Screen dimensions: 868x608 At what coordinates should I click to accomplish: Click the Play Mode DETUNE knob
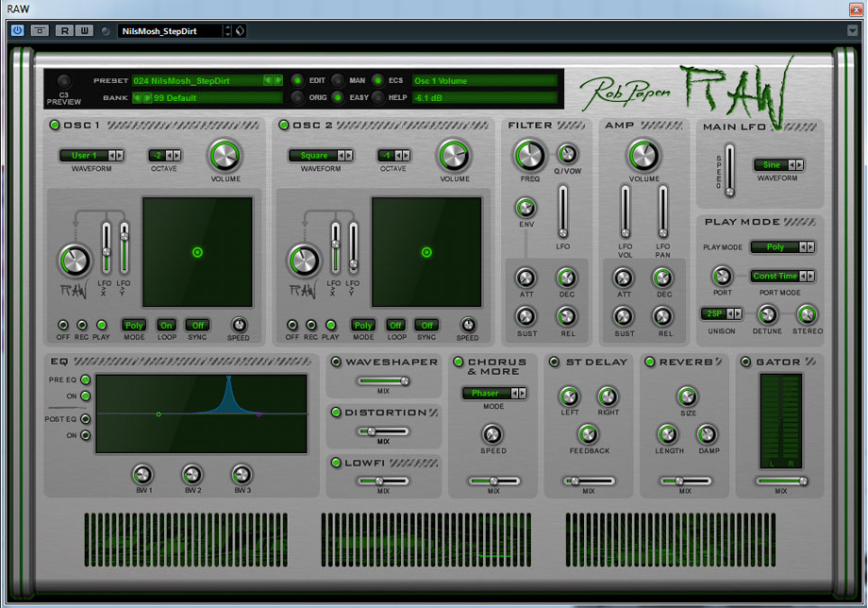point(766,314)
